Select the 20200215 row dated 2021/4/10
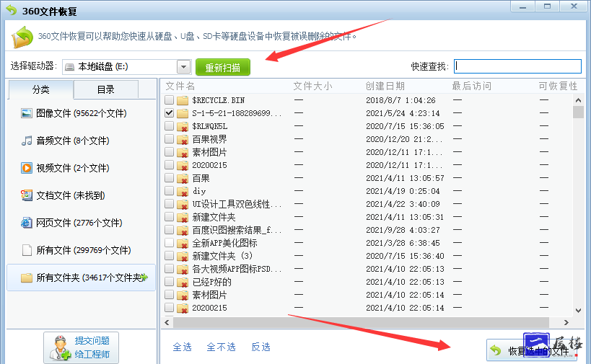The height and width of the screenshot is (364, 591). [367, 308]
